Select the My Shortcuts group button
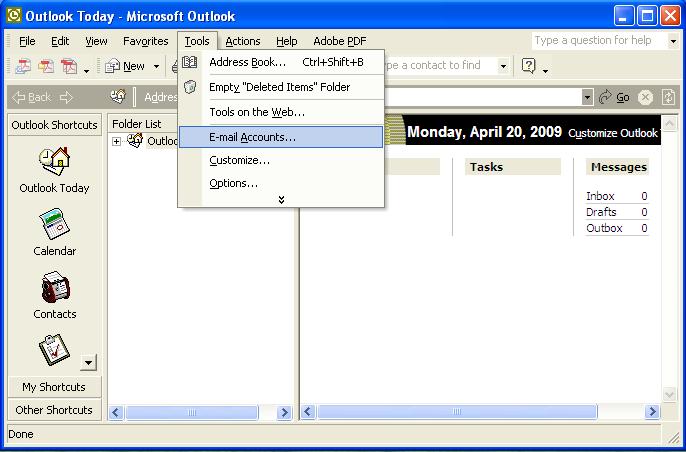Screen dimensions: 686x452 [54, 387]
